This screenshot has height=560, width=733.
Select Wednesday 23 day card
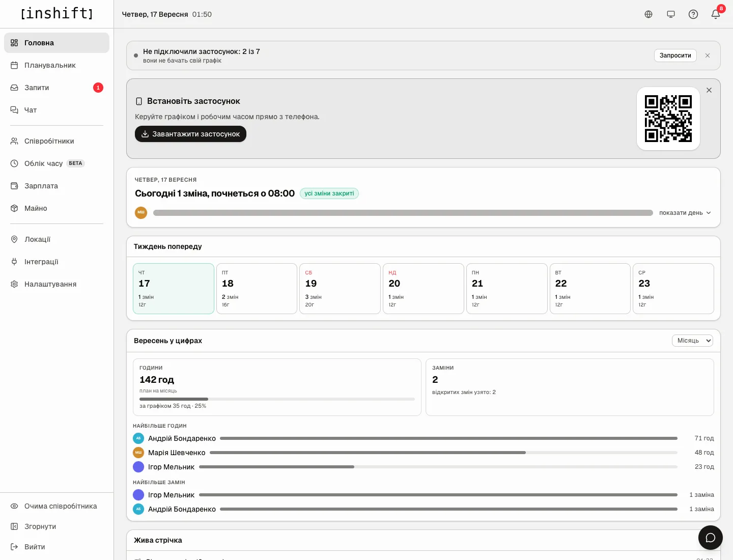tap(673, 289)
